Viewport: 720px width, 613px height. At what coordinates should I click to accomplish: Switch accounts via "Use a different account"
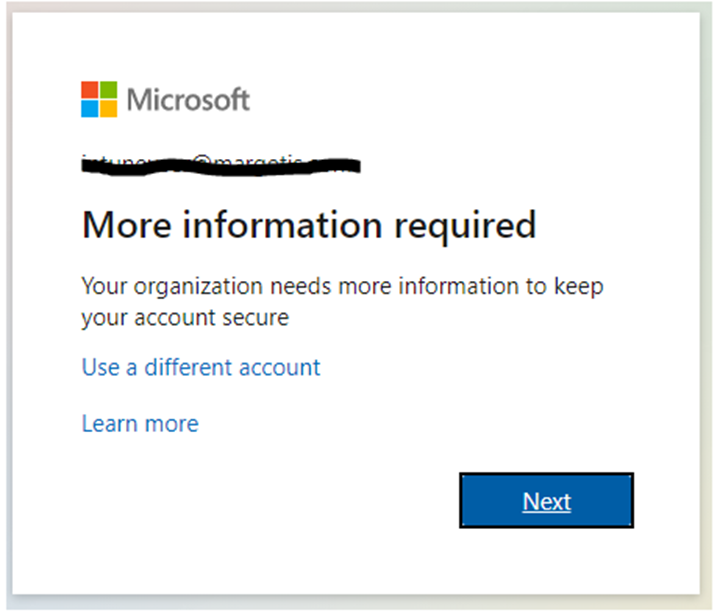point(201,367)
